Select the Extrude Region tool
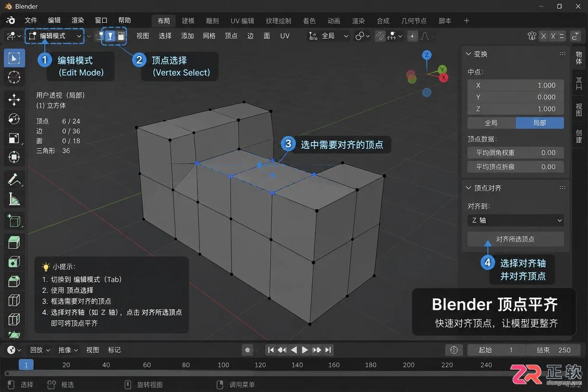 point(14,242)
